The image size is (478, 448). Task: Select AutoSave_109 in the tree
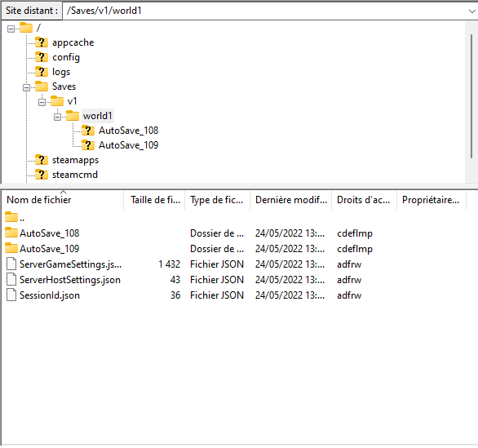tap(129, 145)
